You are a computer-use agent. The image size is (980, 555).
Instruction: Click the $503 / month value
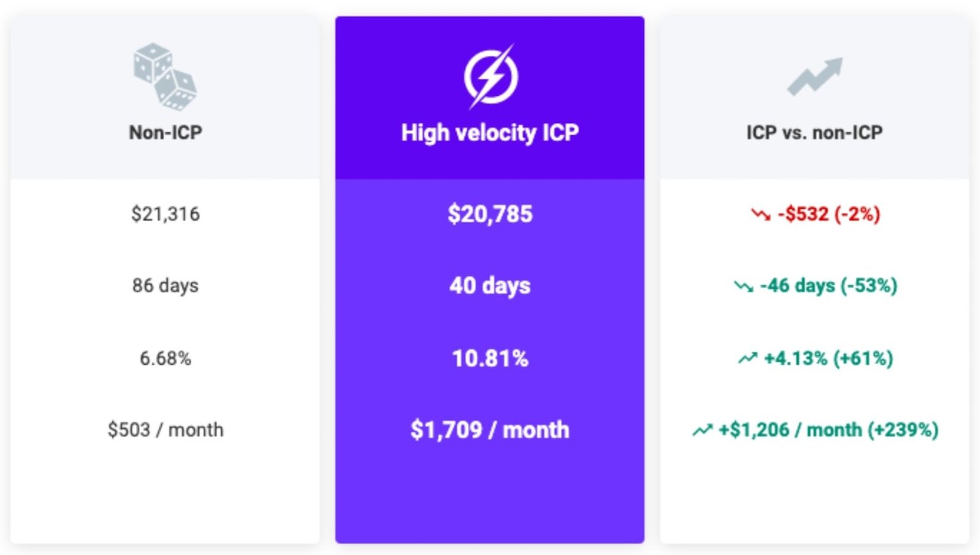click(x=165, y=430)
